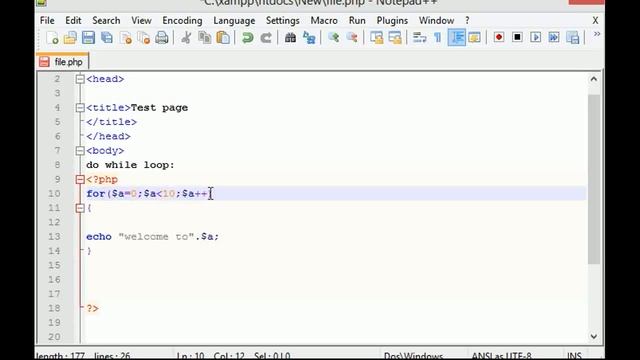The height and width of the screenshot is (360, 640).
Task: Open Find with the binoculars icon
Action: 290,38
